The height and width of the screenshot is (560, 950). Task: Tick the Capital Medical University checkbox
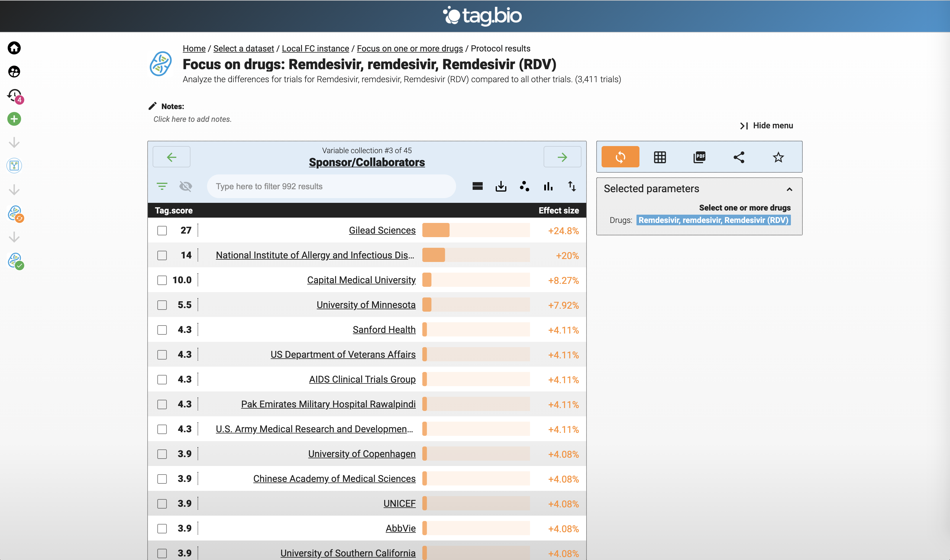click(162, 280)
